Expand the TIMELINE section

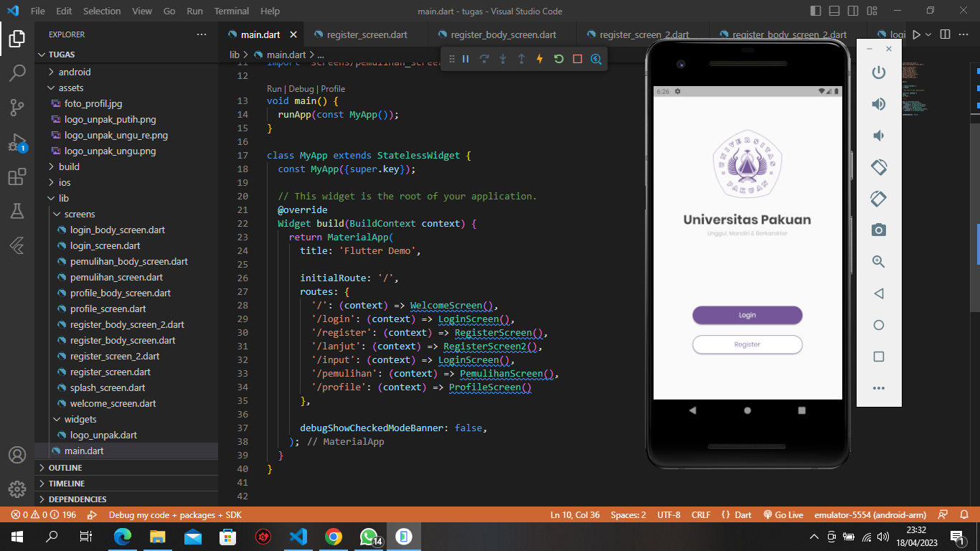tap(126, 484)
